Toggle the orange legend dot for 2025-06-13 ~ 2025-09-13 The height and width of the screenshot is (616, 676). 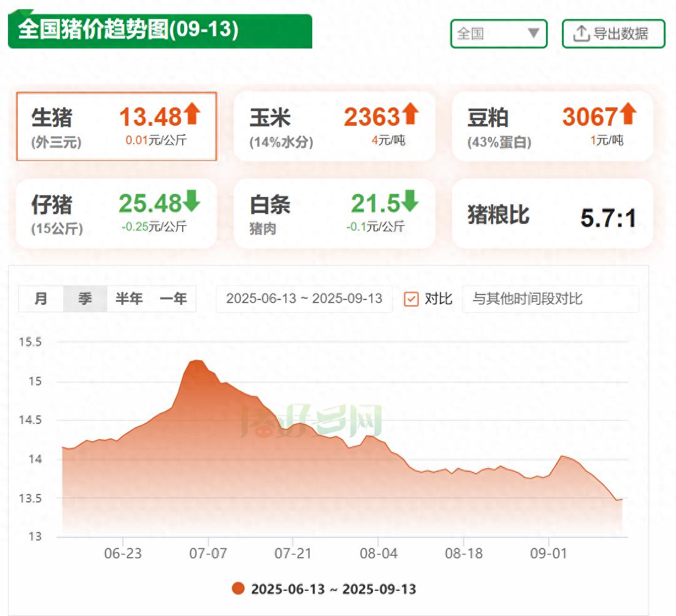point(238,588)
